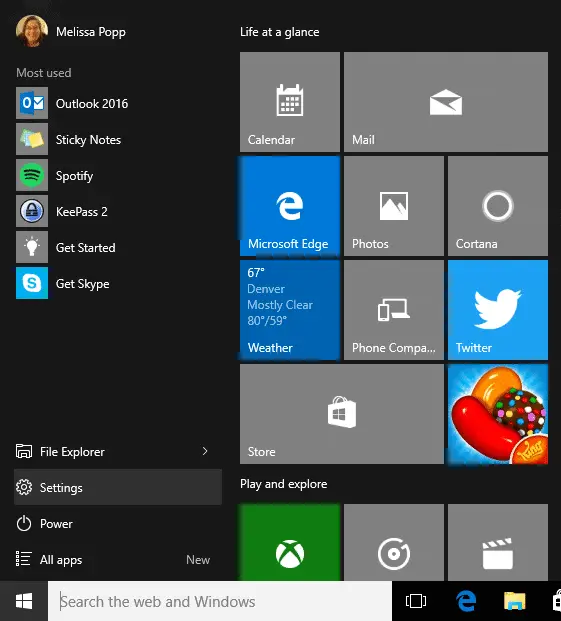Image resolution: width=561 pixels, height=621 pixels.
Task: Launch Microsoft Edge tile
Action: pyautogui.click(x=290, y=206)
